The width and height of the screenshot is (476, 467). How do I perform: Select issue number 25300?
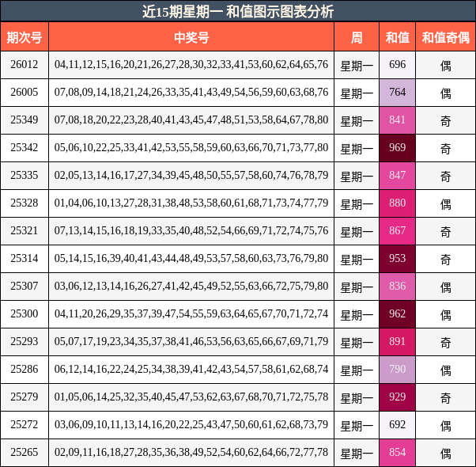coord(25,313)
